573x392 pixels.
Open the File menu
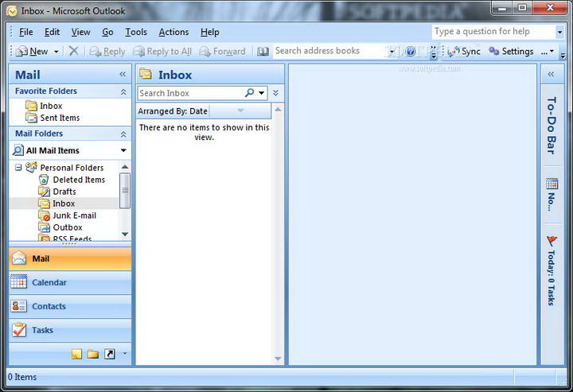pyautogui.click(x=26, y=32)
